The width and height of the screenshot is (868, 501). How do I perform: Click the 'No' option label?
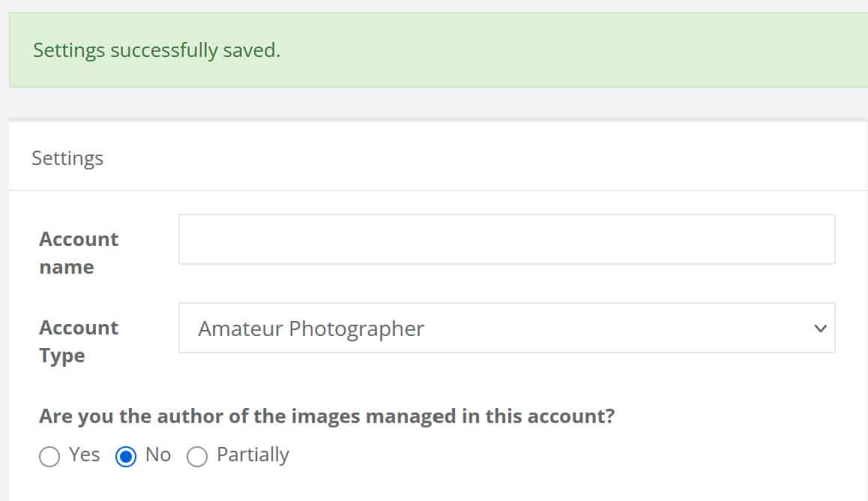[158, 454]
